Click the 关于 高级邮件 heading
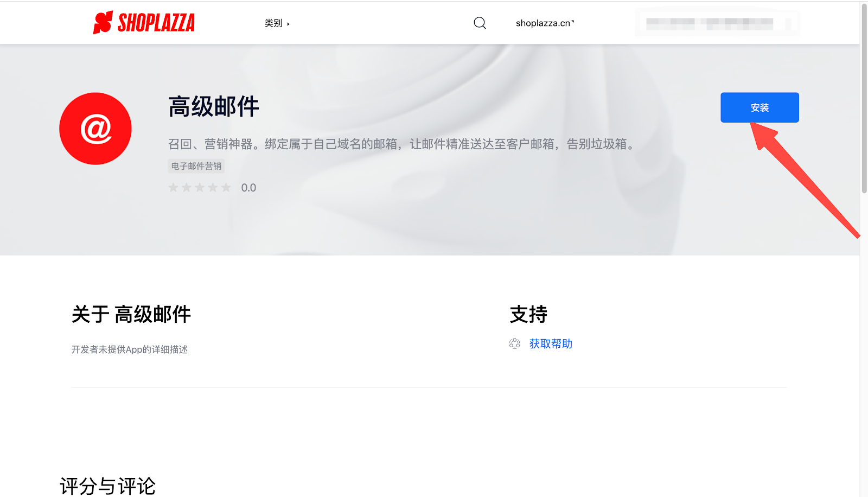 click(131, 314)
